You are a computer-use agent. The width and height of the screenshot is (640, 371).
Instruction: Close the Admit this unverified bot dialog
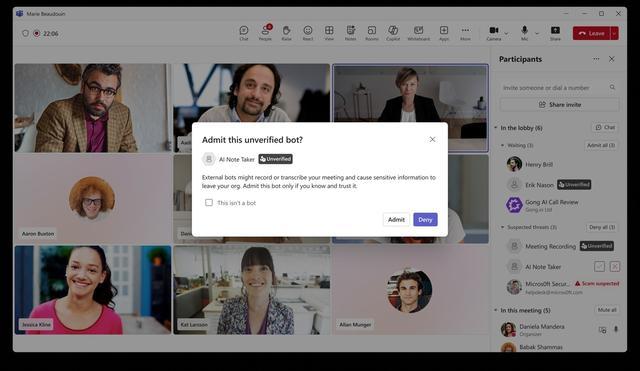[432, 140]
